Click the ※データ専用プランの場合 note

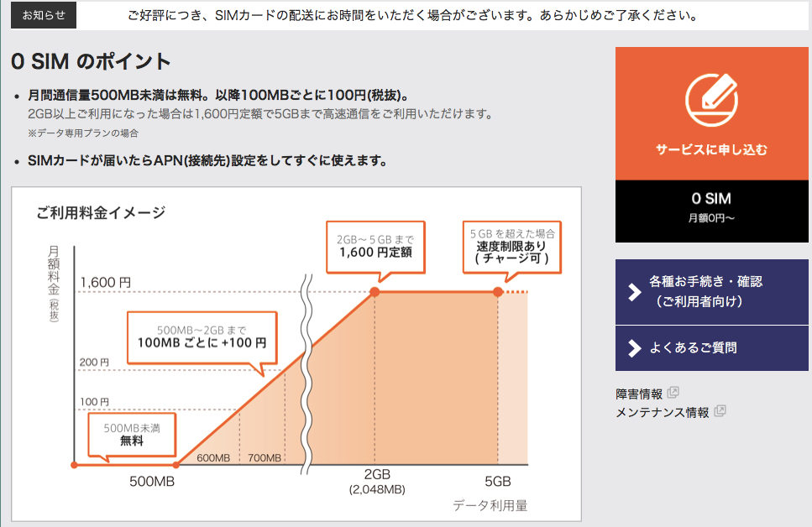click(x=83, y=133)
